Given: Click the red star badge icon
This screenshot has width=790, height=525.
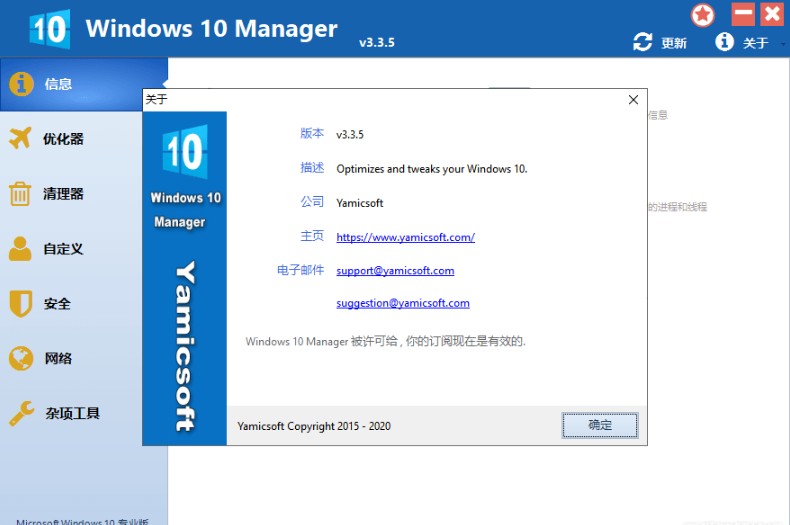Looking at the screenshot, I should 704,15.
